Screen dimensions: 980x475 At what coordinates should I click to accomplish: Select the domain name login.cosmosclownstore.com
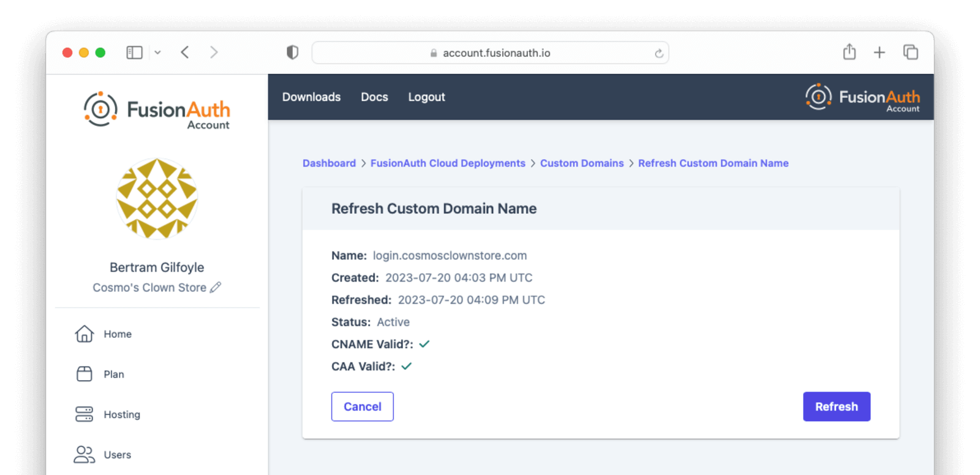click(450, 255)
